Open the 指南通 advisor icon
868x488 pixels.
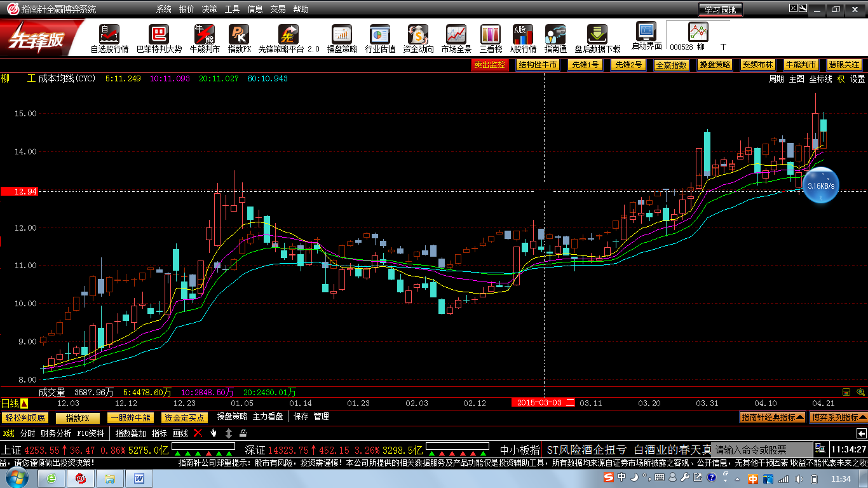click(555, 35)
